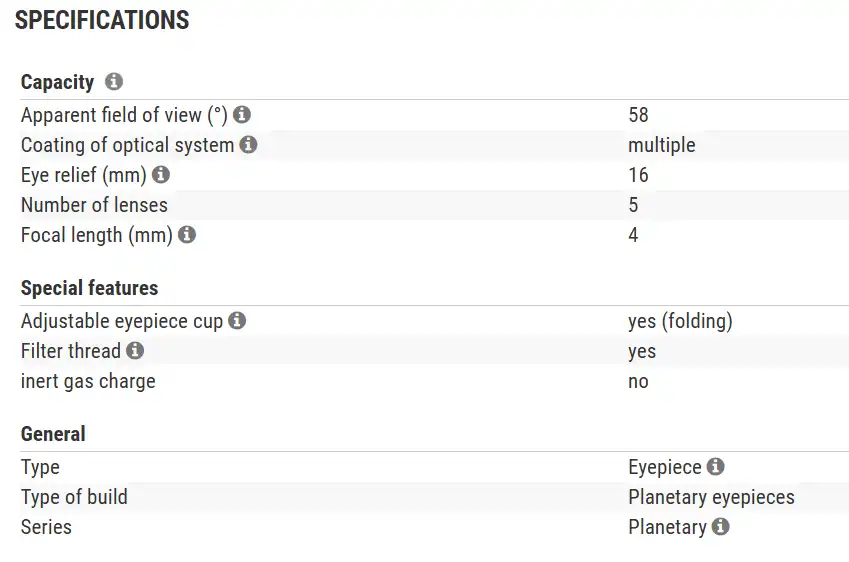Click the Eye relief info icon
849x562 pixels.
pyautogui.click(x=160, y=175)
